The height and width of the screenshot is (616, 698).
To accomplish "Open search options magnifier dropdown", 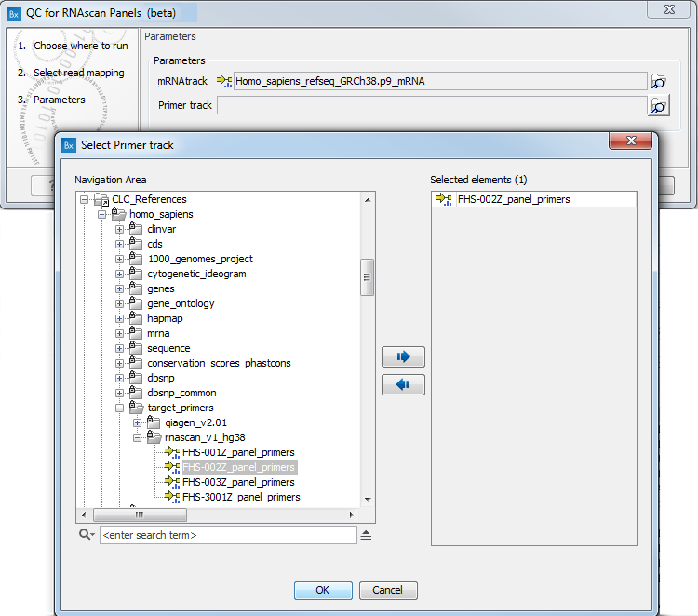I will click(x=87, y=534).
